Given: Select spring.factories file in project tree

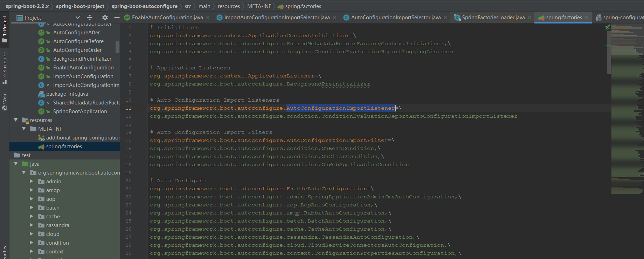Looking at the screenshot, I should tap(64, 146).
